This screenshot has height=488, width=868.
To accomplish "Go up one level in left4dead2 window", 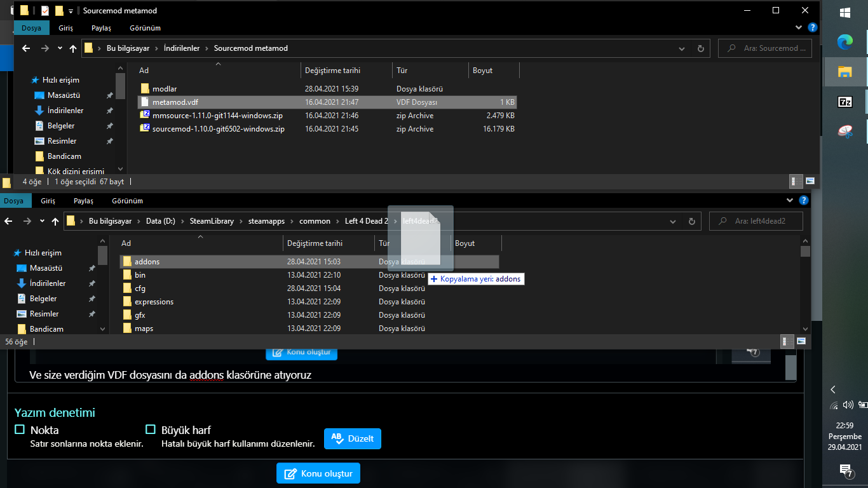I will pyautogui.click(x=55, y=221).
